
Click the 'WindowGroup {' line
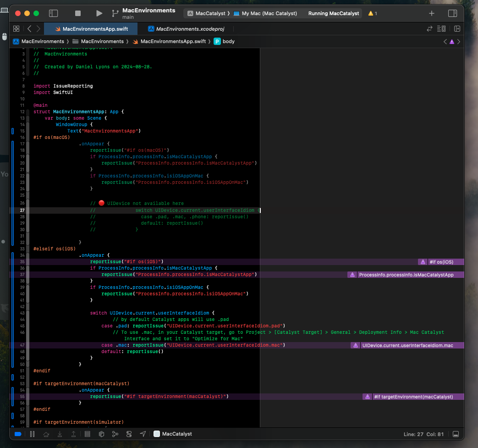[x=74, y=124]
